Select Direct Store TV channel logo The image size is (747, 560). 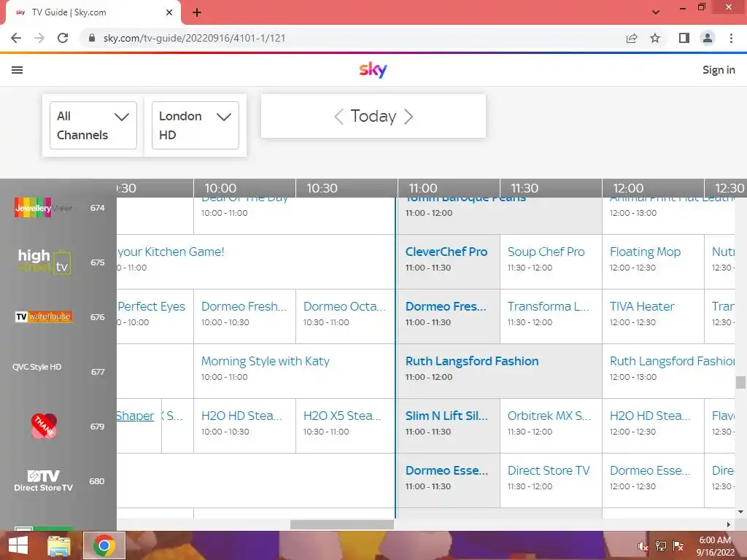click(43, 481)
